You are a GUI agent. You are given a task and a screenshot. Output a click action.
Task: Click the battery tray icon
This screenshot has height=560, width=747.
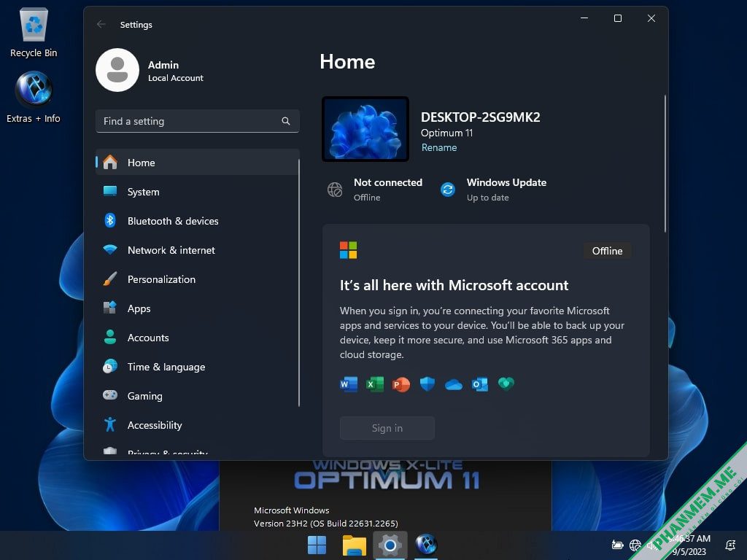click(x=617, y=545)
